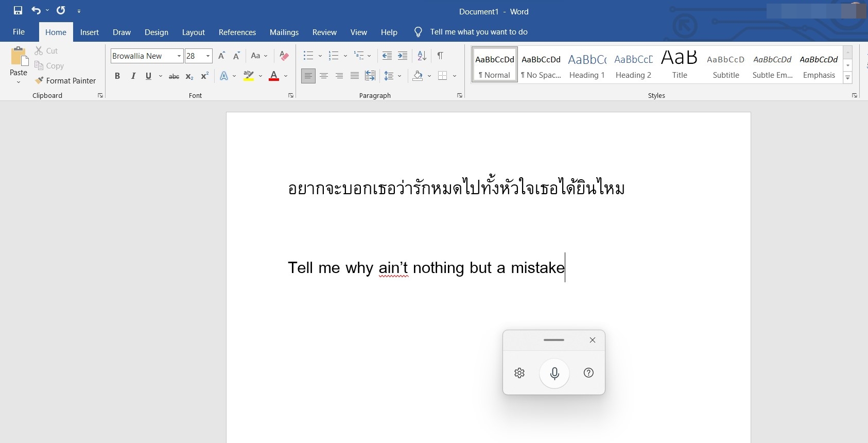Click the Increase Indent icon

(x=403, y=56)
